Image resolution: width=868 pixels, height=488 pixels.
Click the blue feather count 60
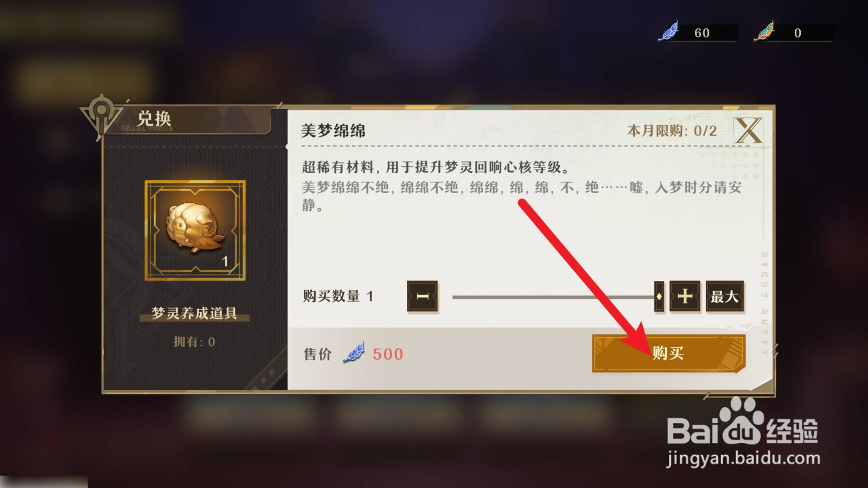702,33
